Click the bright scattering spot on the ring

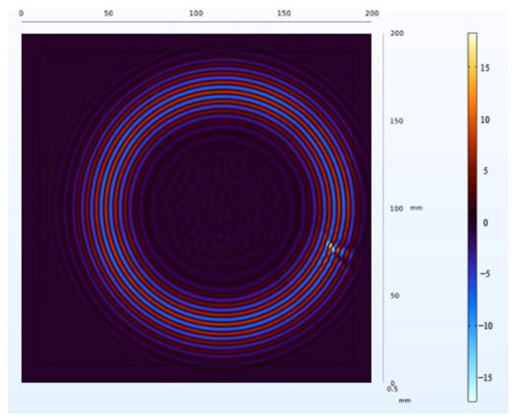pos(333,249)
